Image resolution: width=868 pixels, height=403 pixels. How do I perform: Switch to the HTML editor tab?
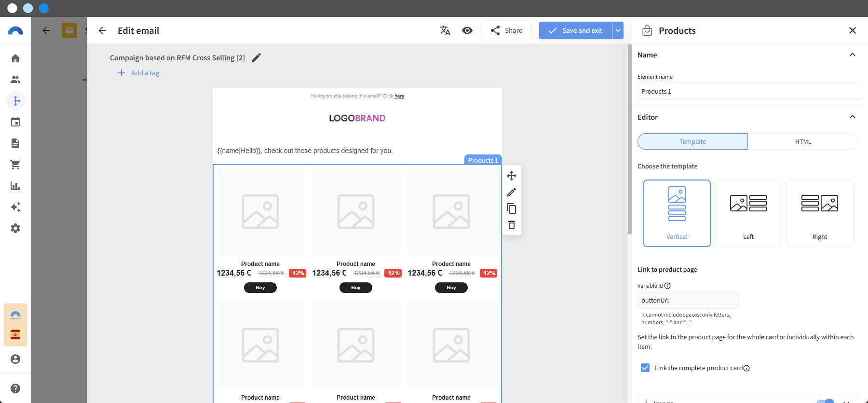pos(803,141)
